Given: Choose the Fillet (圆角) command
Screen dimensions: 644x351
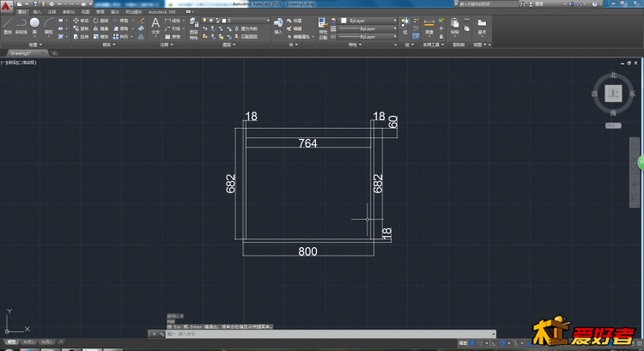Looking at the screenshot, I should [121, 28].
